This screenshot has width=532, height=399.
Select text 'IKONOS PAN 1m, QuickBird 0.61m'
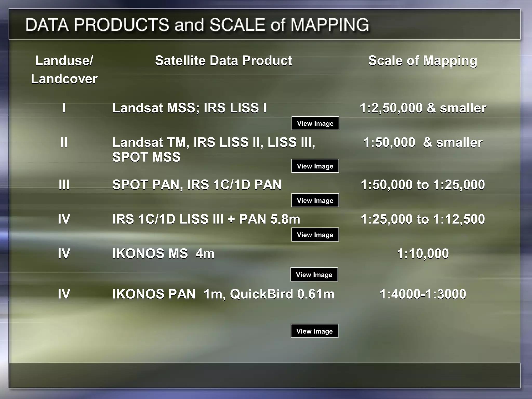(x=223, y=294)
